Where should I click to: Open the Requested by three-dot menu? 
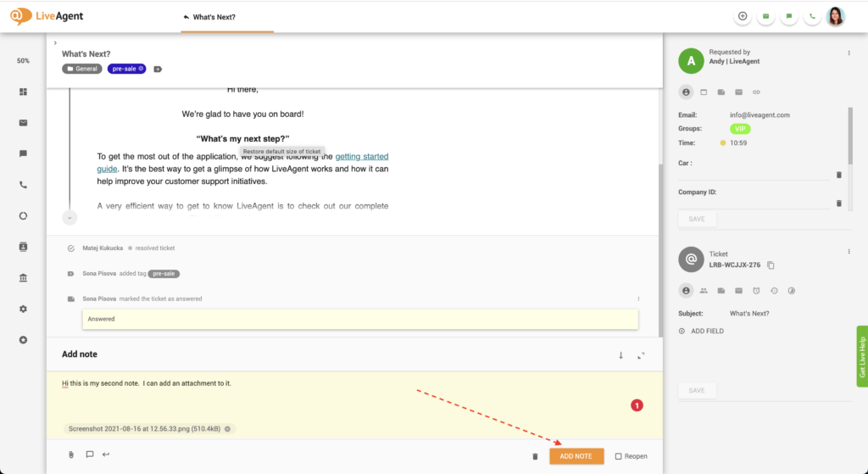click(849, 53)
